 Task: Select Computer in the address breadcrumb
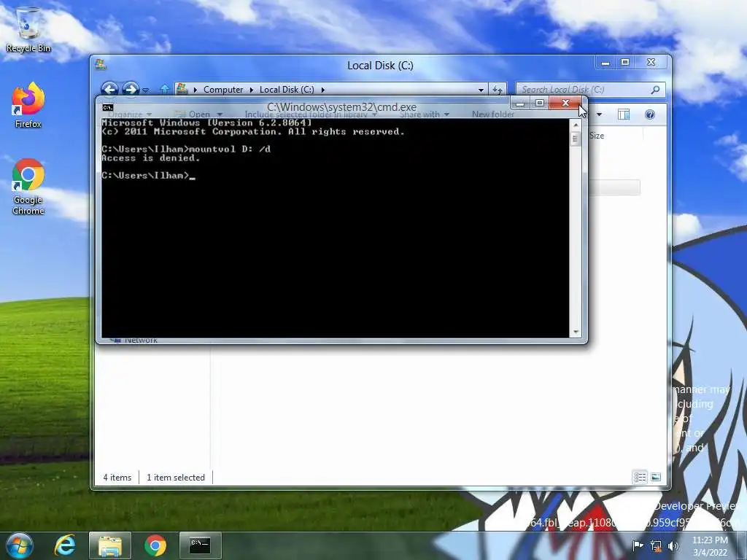coord(223,90)
